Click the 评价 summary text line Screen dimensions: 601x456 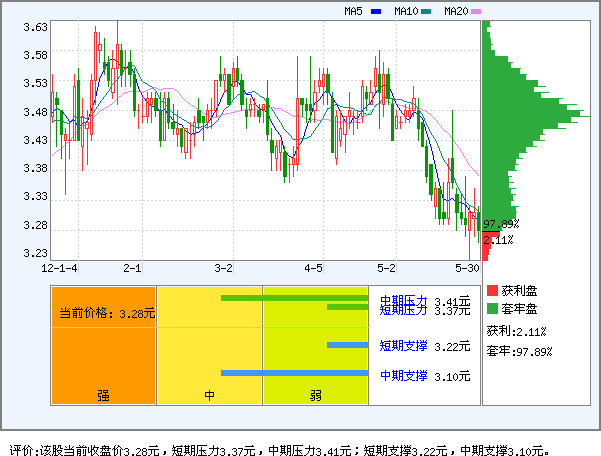(280, 450)
